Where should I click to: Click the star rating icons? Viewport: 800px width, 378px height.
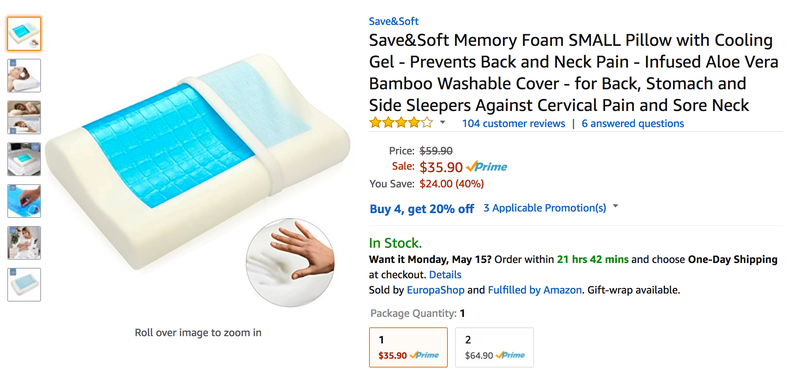click(x=401, y=123)
